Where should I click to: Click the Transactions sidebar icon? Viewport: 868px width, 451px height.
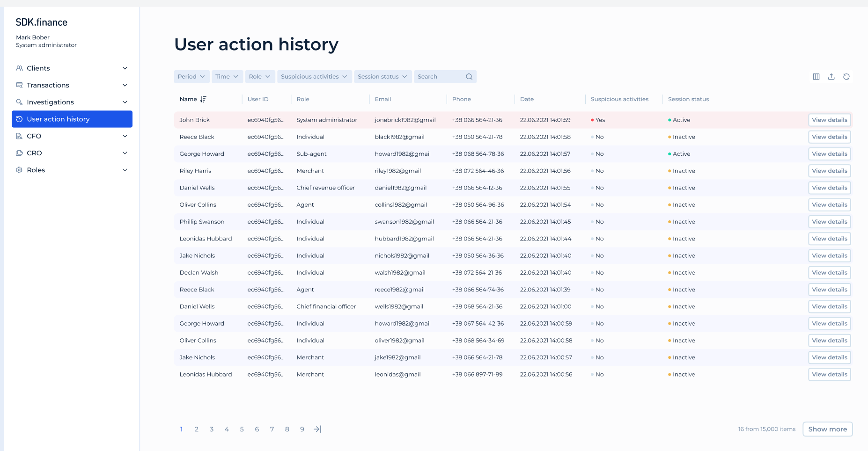tap(19, 85)
